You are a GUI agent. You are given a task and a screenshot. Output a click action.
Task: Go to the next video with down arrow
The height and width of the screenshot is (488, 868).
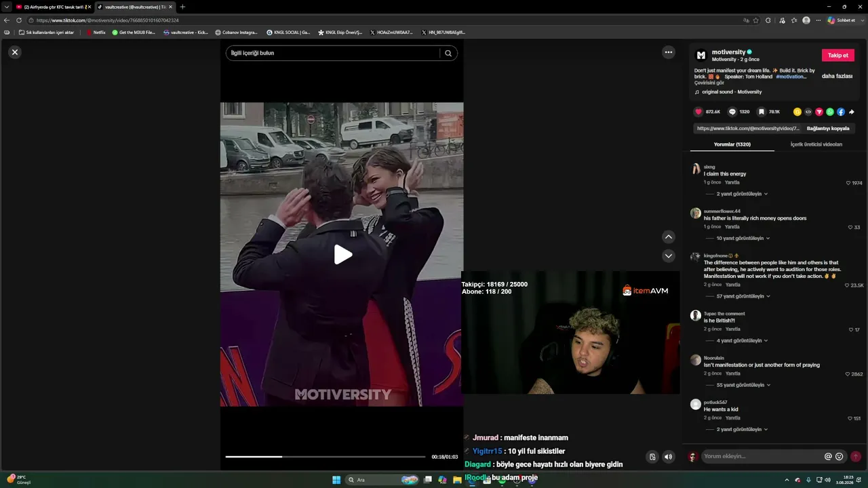point(669,256)
